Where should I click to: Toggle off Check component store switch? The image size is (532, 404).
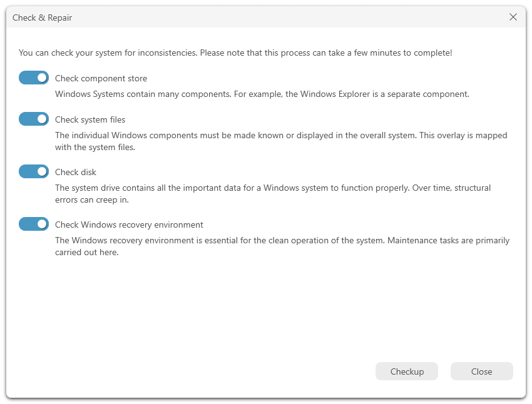[x=34, y=78]
